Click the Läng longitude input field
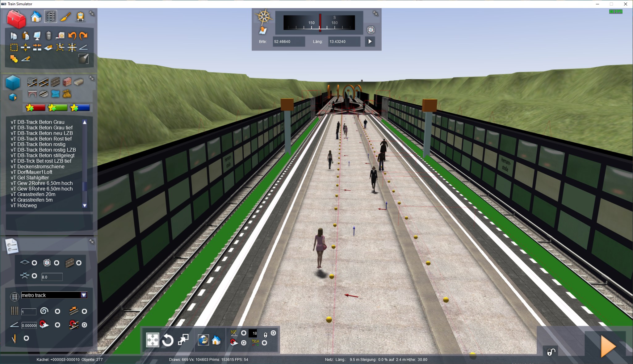The width and height of the screenshot is (633, 364). [344, 42]
